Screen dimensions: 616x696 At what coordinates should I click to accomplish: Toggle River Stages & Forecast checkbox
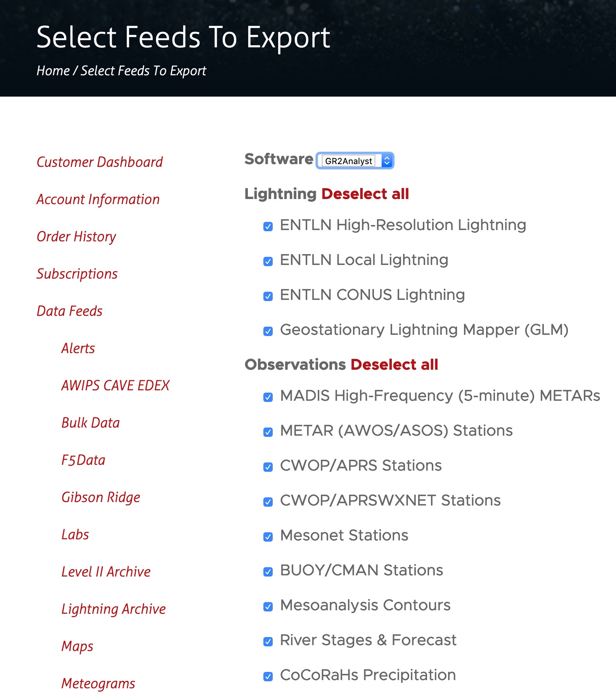268,642
